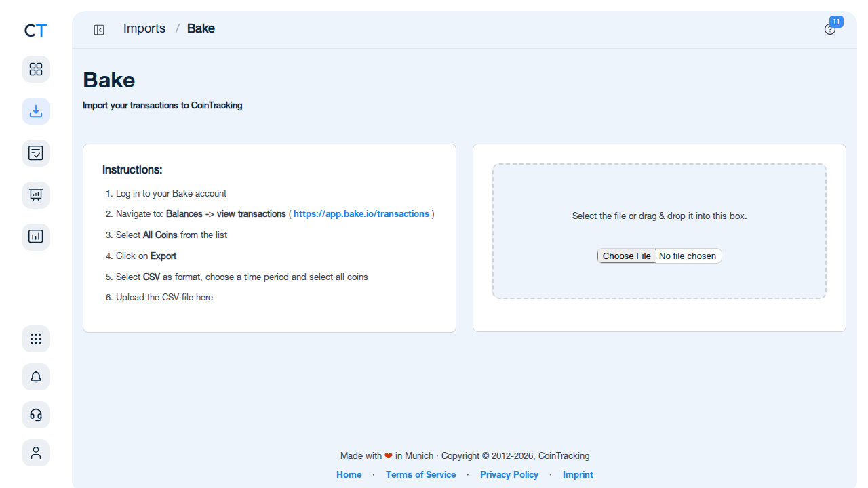Click 'Import your transactions to CoinTracking' subtitle
The image size is (868, 488).
[x=163, y=106]
